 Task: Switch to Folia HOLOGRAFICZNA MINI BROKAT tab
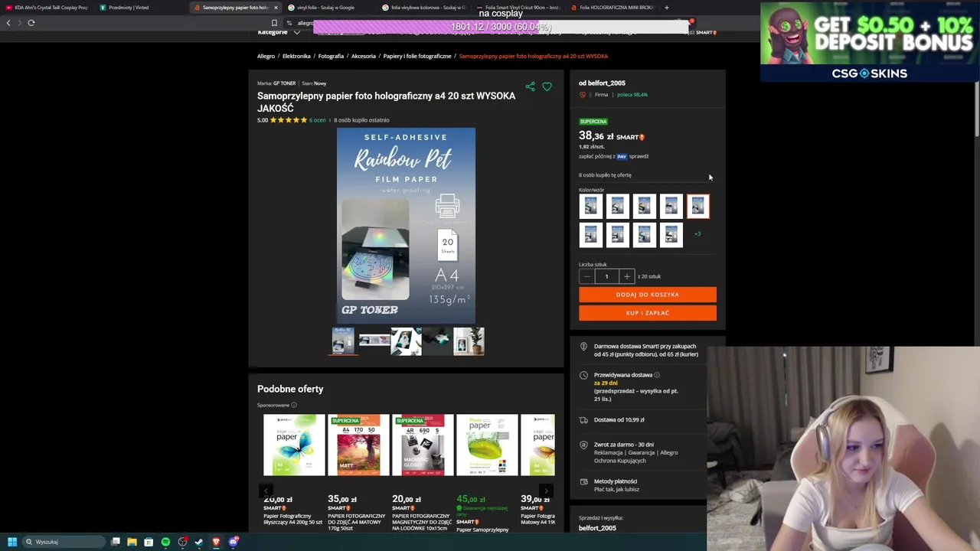(612, 8)
